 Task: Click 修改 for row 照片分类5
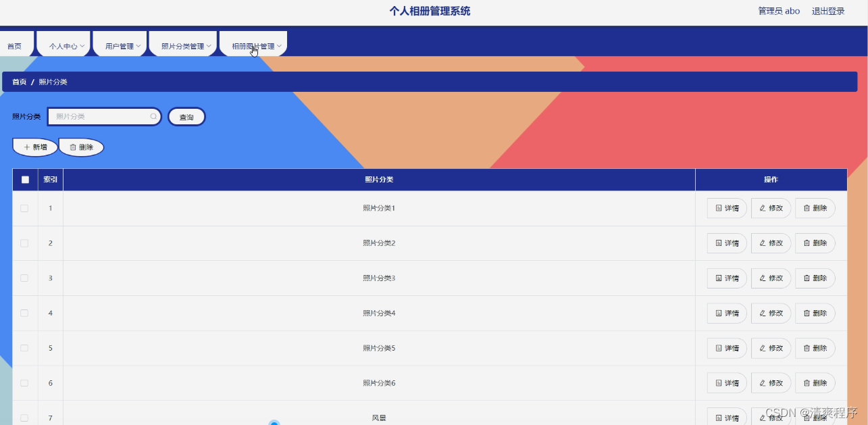click(x=771, y=348)
